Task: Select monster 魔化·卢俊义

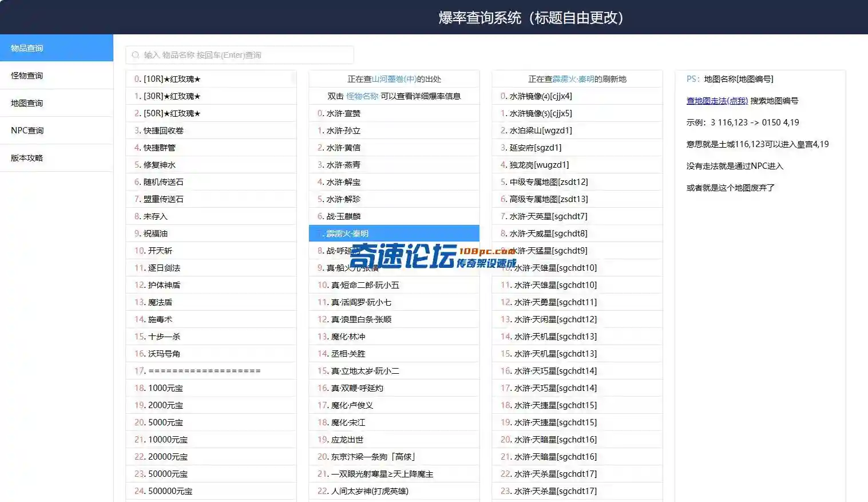Action: 394,405
